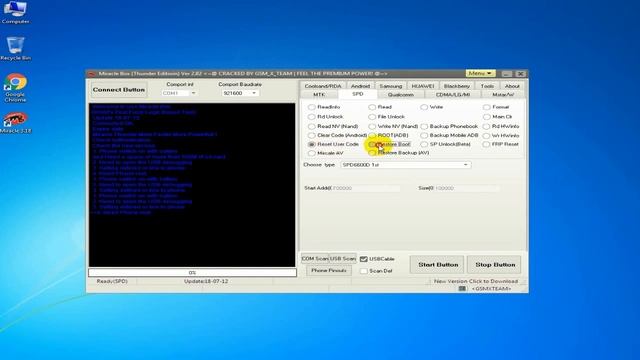Open the Miracle desktop shortcut

(x=15, y=123)
